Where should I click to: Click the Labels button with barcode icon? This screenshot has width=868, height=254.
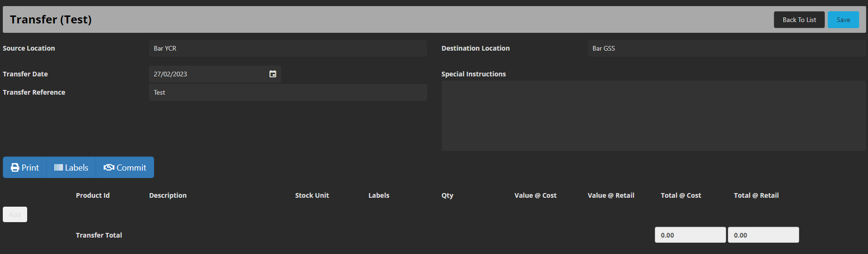[71, 167]
